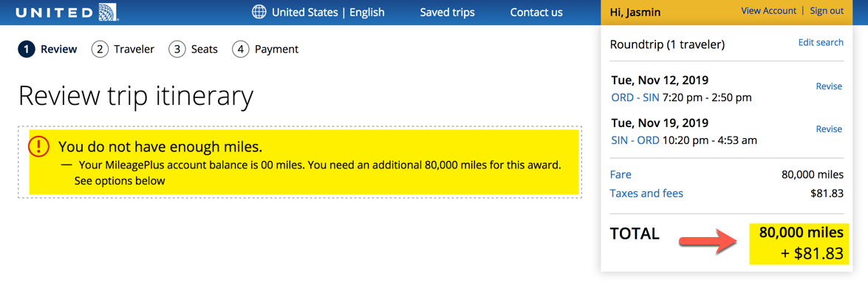Revise the Nov 19 return flight

pyautogui.click(x=829, y=129)
